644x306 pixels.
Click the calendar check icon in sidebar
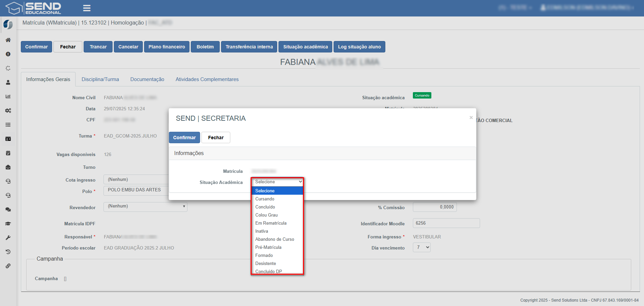pyautogui.click(x=8, y=153)
